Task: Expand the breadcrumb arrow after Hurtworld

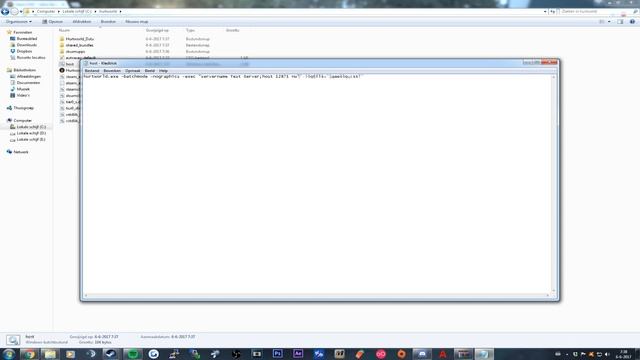Action: pyautogui.click(x=120, y=11)
